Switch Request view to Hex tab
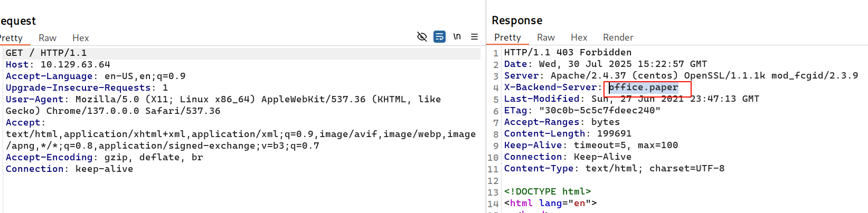868x213 pixels. (80, 38)
